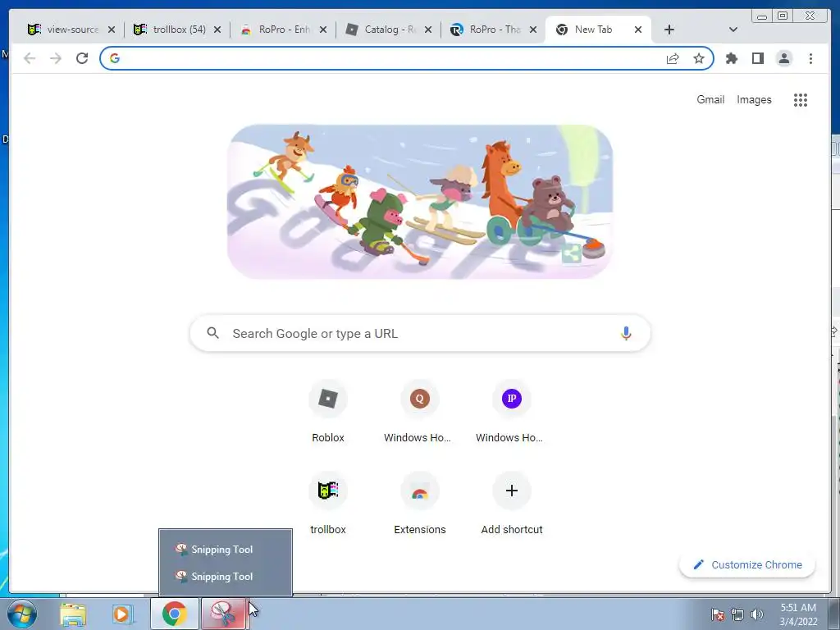The width and height of the screenshot is (840, 630).
Task: Click the Show desktop strip at taskbar end
Action: (833, 614)
